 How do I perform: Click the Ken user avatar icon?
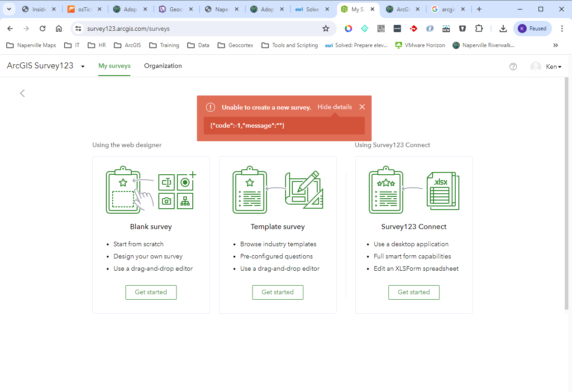536,67
